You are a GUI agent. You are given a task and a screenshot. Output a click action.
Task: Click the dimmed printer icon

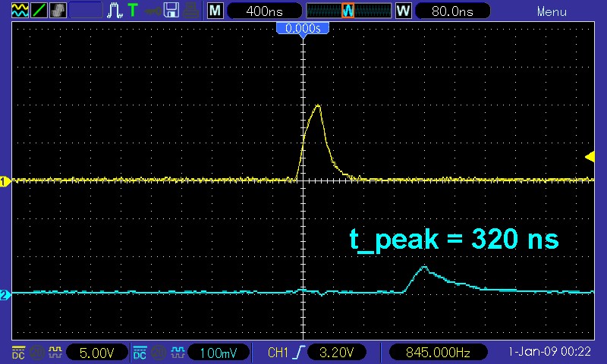point(191,11)
